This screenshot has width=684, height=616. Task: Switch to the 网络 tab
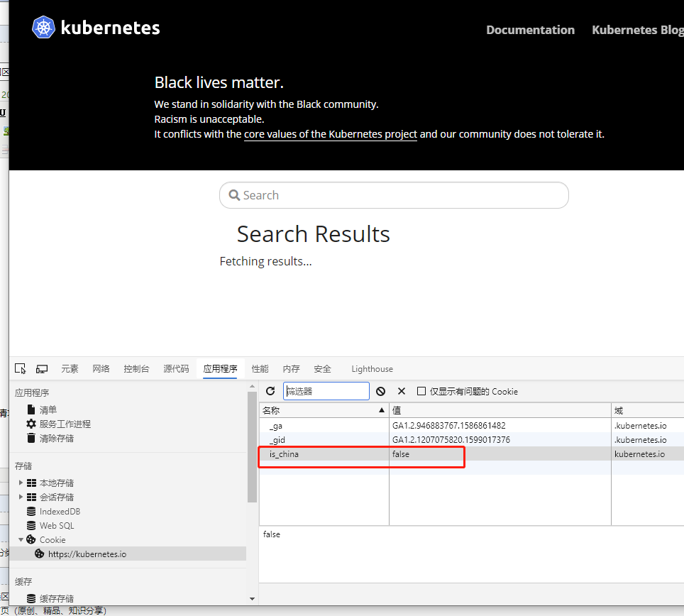pyautogui.click(x=101, y=369)
